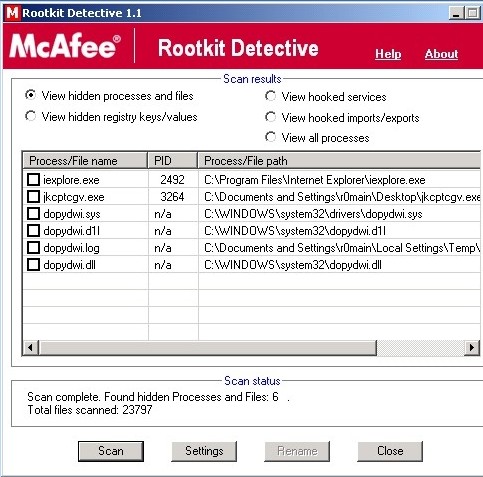
Task: Click the Rename button
Action: pos(297,451)
